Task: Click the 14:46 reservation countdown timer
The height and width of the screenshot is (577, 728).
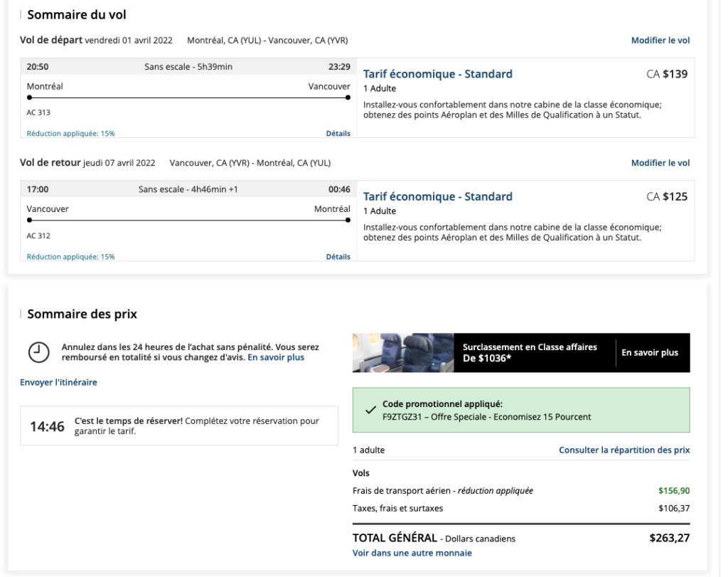Action: coord(47,426)
